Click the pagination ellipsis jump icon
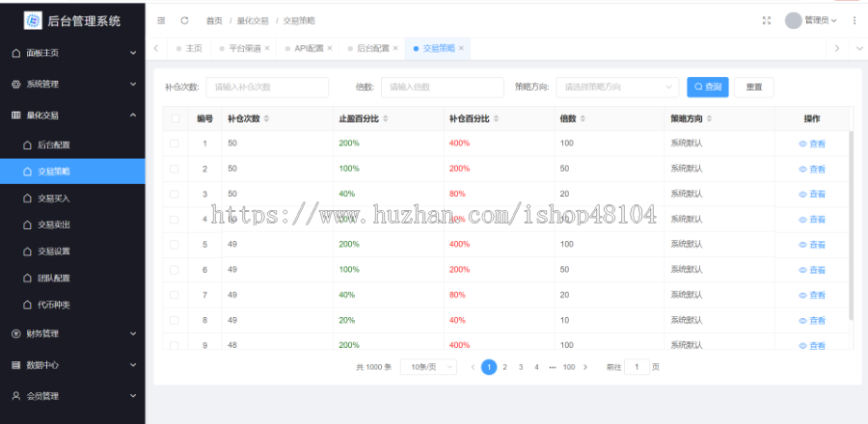Image resolution: width=868 pixels, height=424 pixels. (x=552, y=367)
